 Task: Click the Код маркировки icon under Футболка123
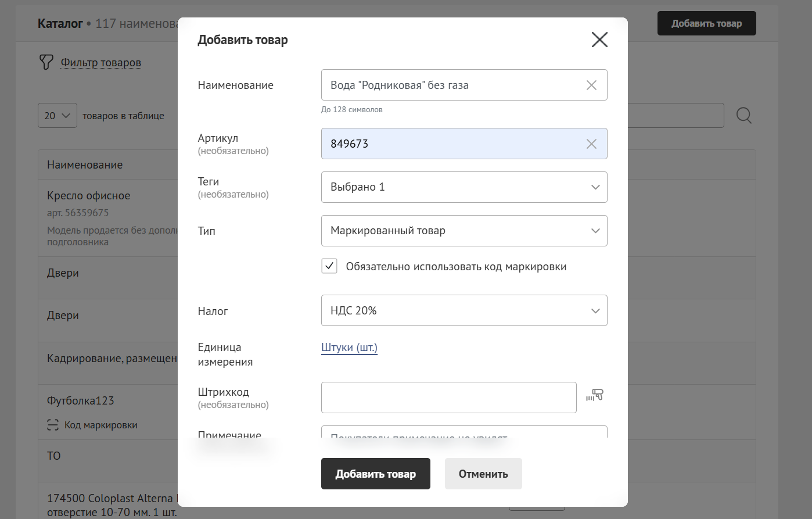(53, 425)
